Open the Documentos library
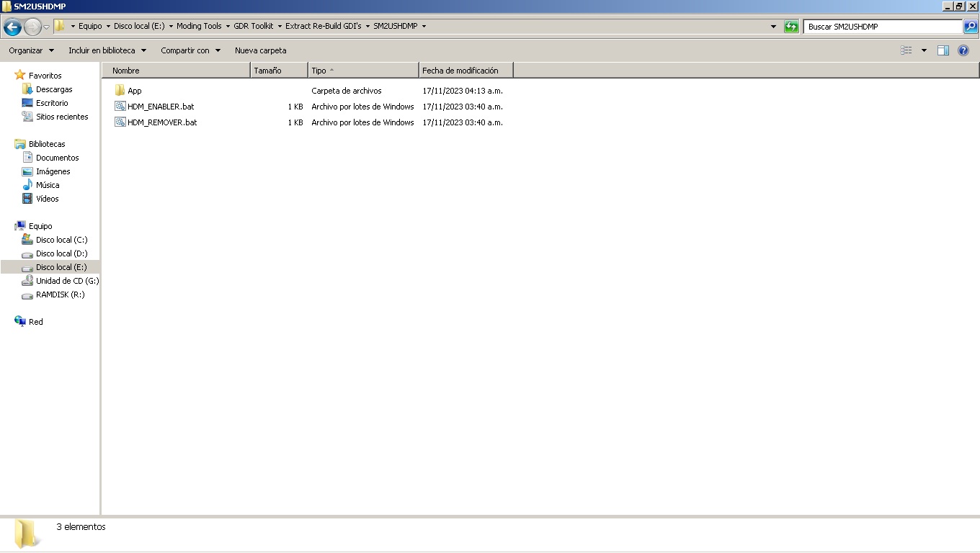Viewport: 980px width, 553px height. point(58,158)
